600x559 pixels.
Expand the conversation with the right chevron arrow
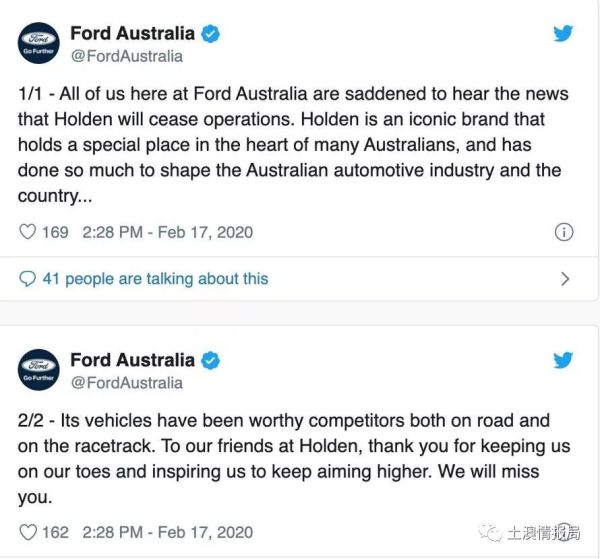pos(564,279)
